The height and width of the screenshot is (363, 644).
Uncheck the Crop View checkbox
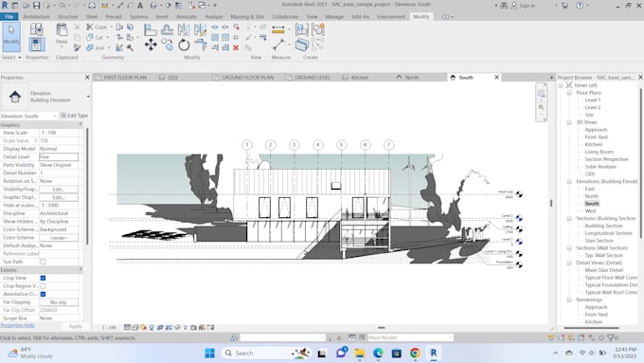pyautogui.click(x=43, y=278)
